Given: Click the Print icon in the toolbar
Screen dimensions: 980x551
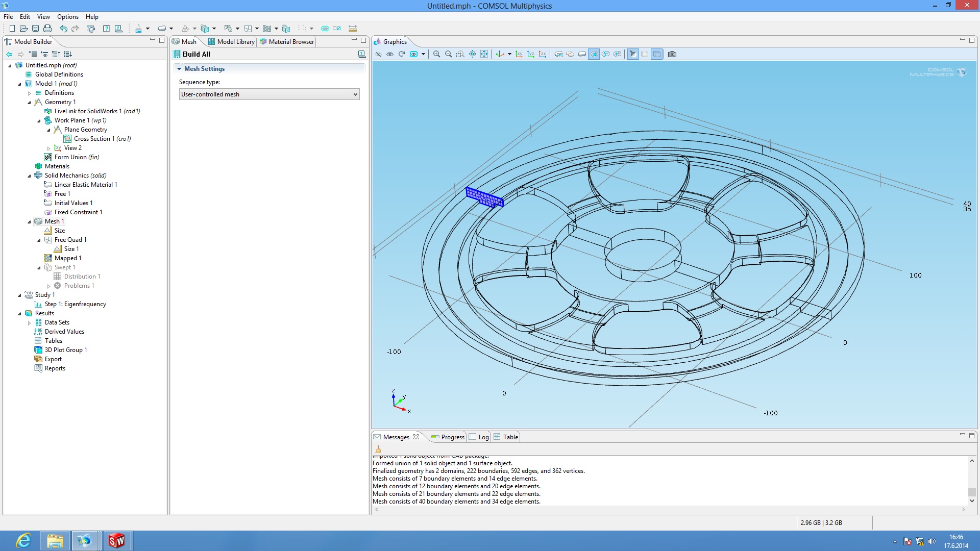Looking at the screenshot, I should pyautogui.click(x=47, y=29).
